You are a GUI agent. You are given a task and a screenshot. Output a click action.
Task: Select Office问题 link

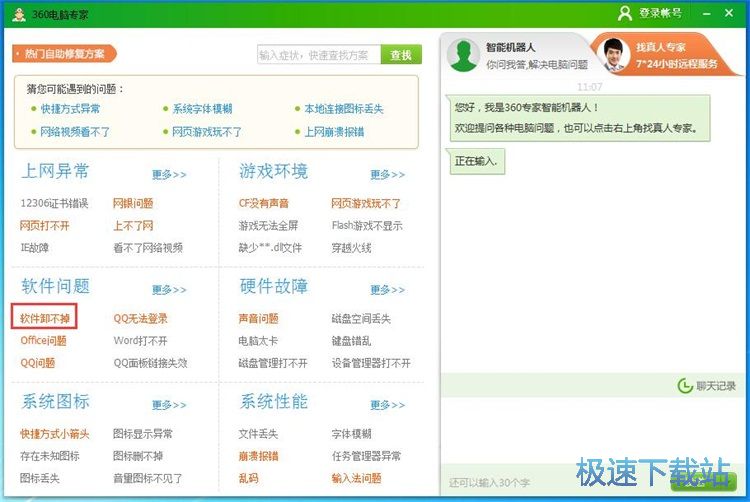click(43, 341)
